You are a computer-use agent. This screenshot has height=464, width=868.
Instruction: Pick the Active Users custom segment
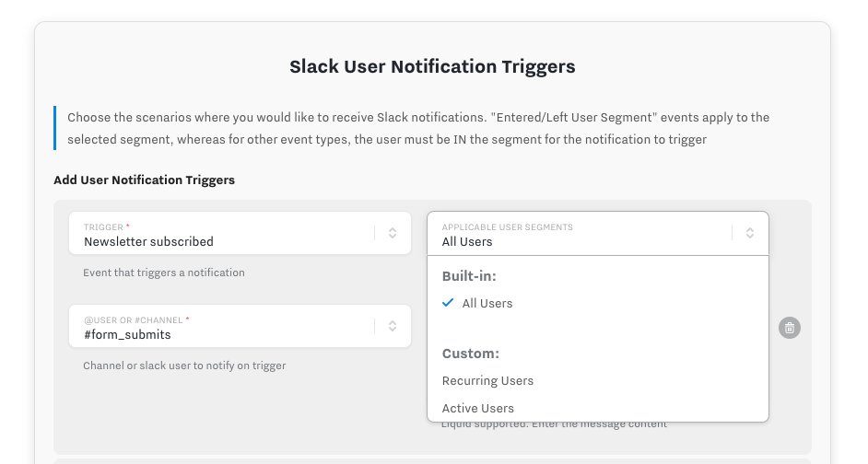(477, 408)
